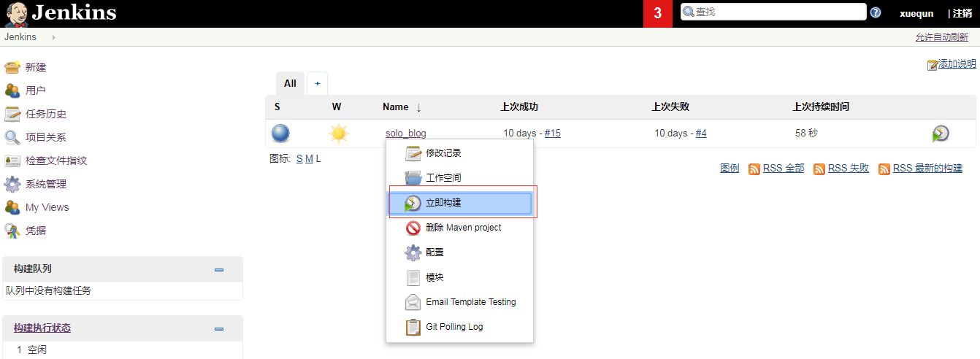
Task: Click the Jenkins butler logo icon
Action: [x=16, y=14]
